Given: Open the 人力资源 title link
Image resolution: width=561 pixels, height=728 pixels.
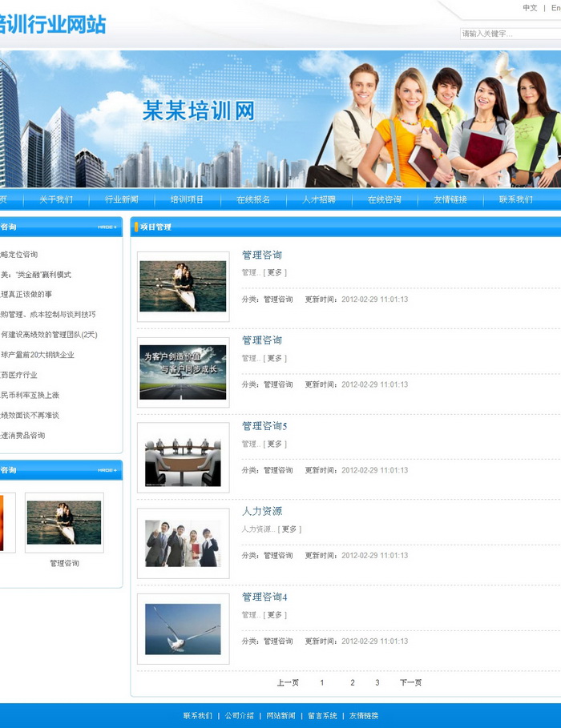Looking at the screenshot, I should click(x=262, y=511).
